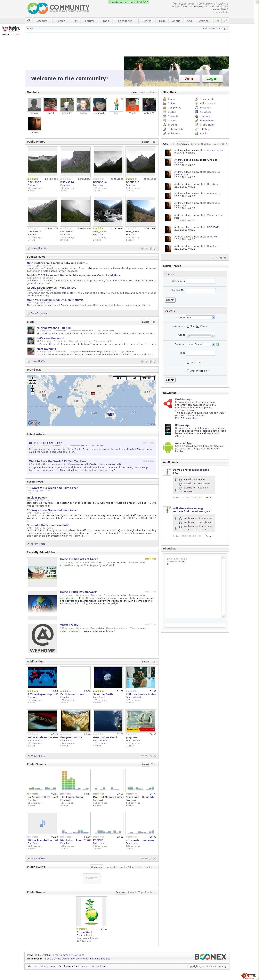
Task: Click the magnifier search icon in navigation bar
Action: [x=225, y=21]
